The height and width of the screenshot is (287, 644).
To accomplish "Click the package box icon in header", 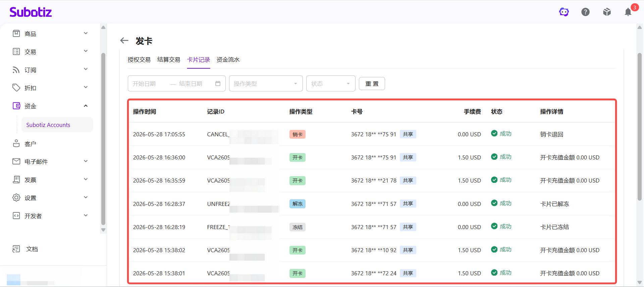I will 607,12.
